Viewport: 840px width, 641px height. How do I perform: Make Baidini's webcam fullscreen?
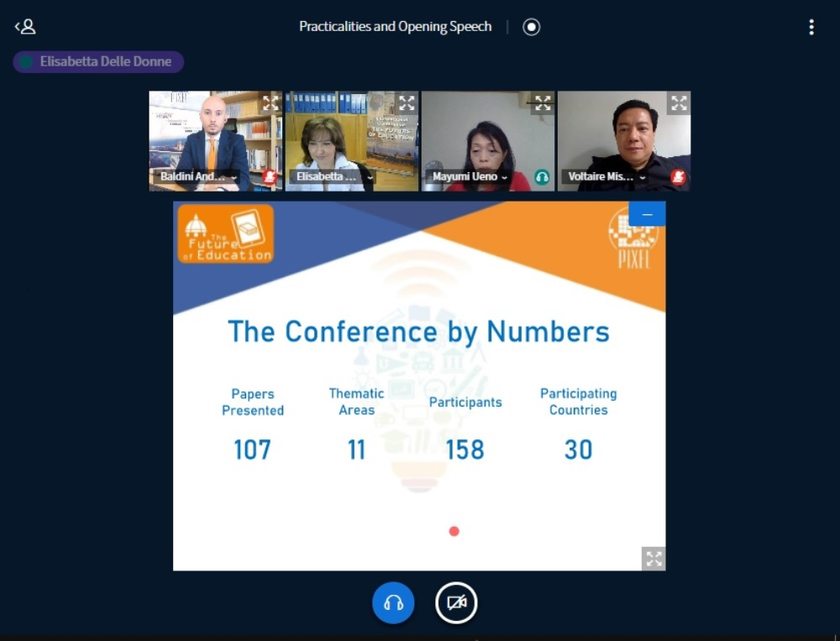[270, 103]
